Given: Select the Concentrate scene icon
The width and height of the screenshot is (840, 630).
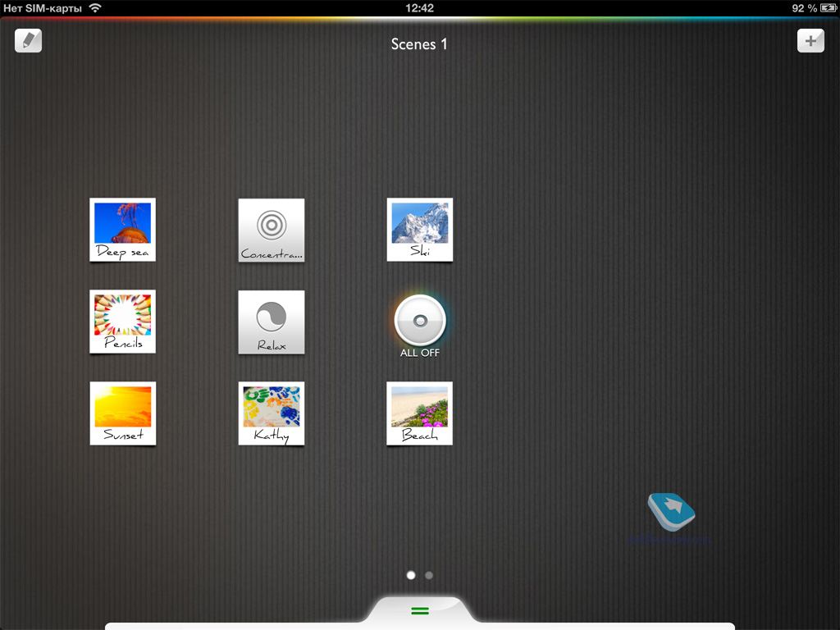Looking at the screenshot, I should tap(272, 230).
